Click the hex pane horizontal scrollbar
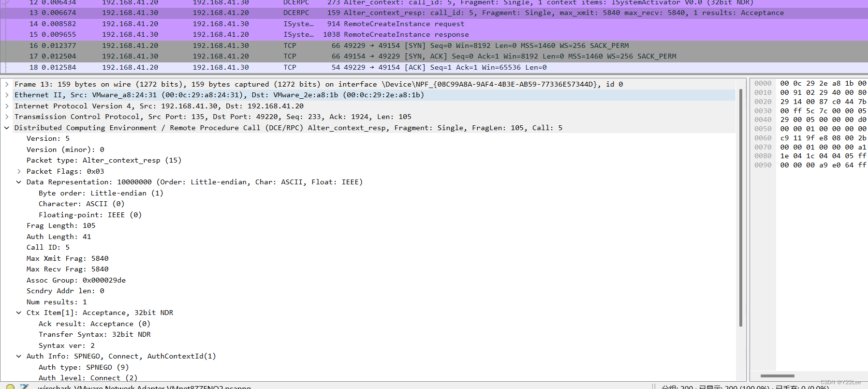 click(777, 376)
